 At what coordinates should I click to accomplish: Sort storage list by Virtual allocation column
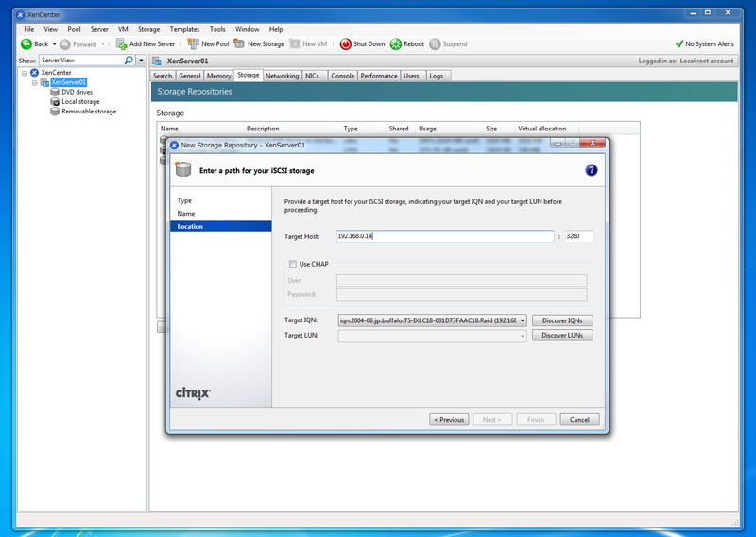coord(547,129)
